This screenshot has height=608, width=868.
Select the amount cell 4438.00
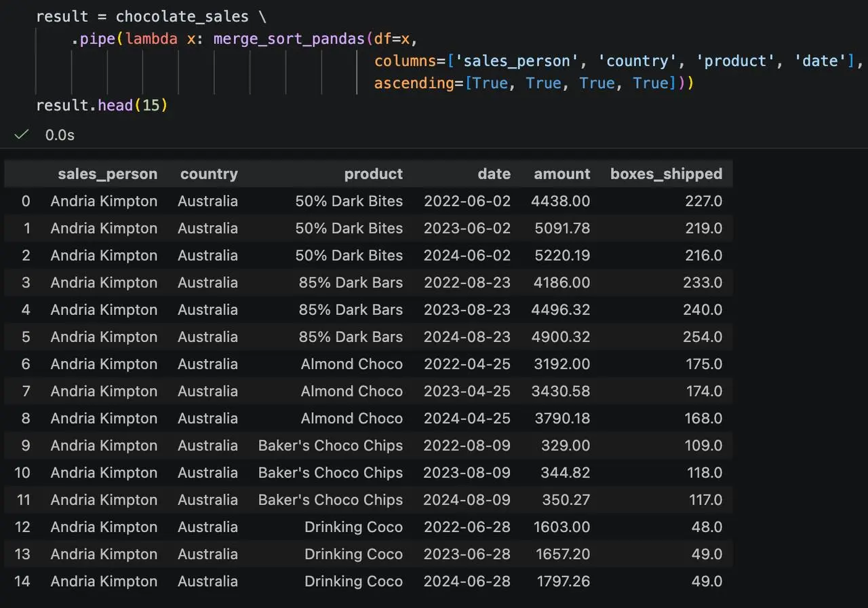561,201
